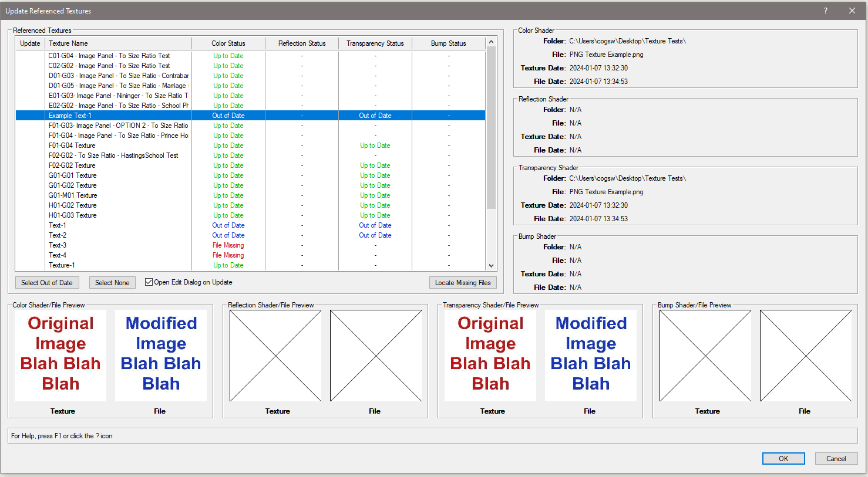Click the Help question mark icon
Screen dimensions: 868x477
click(x=825, y=11)
